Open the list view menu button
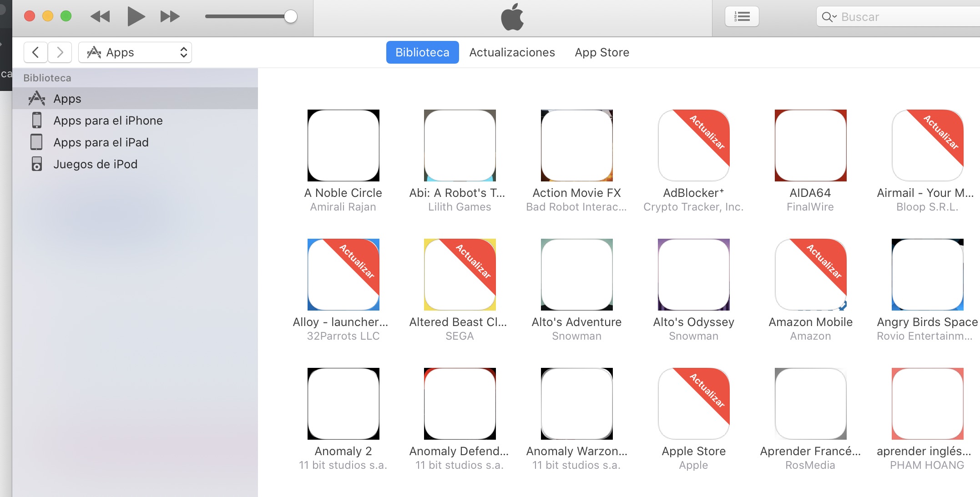This screenshot has width=980, height=497. point(742,17)
